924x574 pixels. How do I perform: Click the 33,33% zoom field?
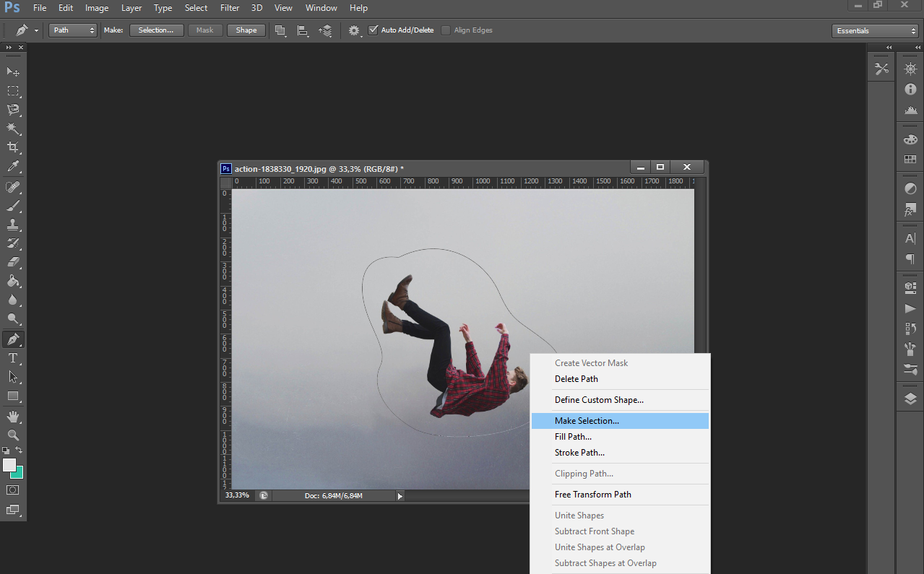point(237,495)
